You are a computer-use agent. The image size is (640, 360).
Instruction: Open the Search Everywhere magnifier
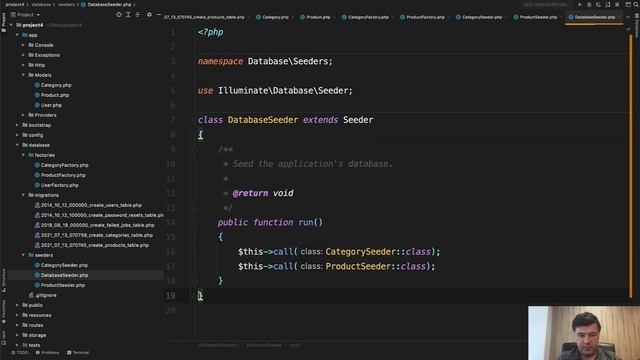[636, 4]
